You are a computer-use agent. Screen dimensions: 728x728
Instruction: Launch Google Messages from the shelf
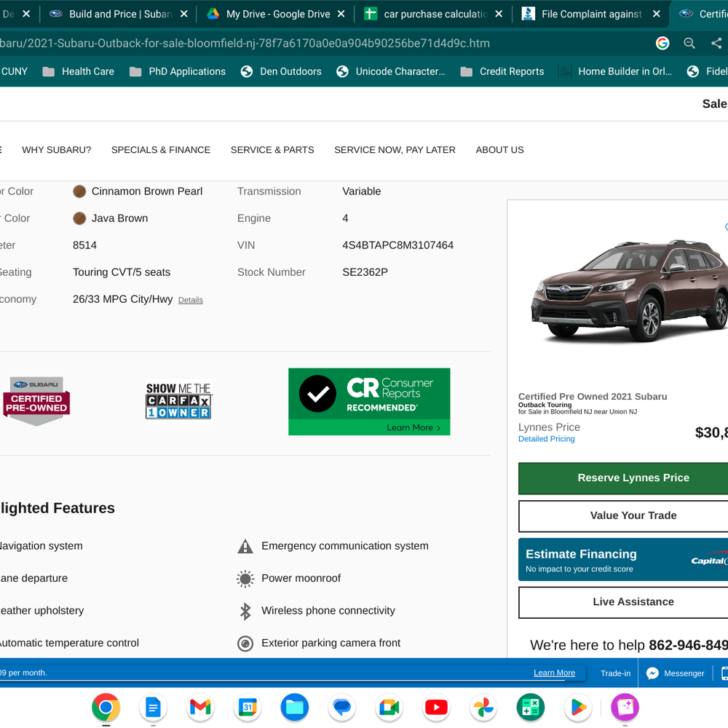coord(342,707)
